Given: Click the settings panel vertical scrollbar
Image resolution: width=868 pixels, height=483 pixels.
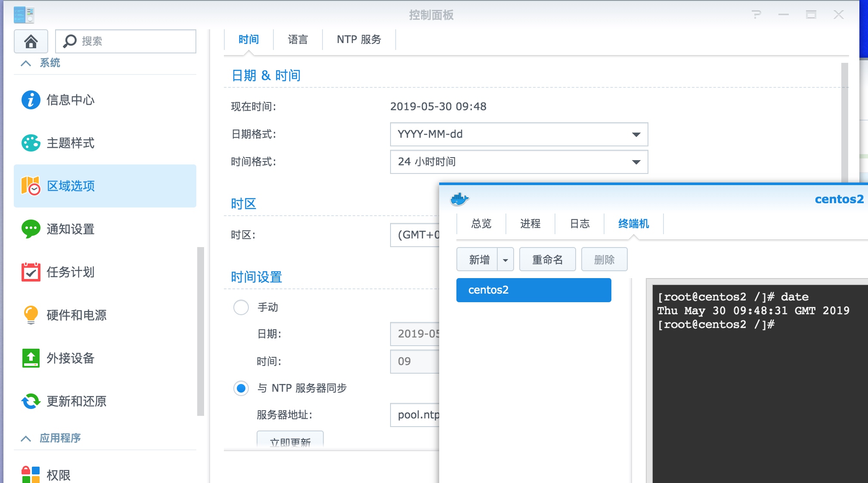Looking at the screenshot, I should 845,123.
